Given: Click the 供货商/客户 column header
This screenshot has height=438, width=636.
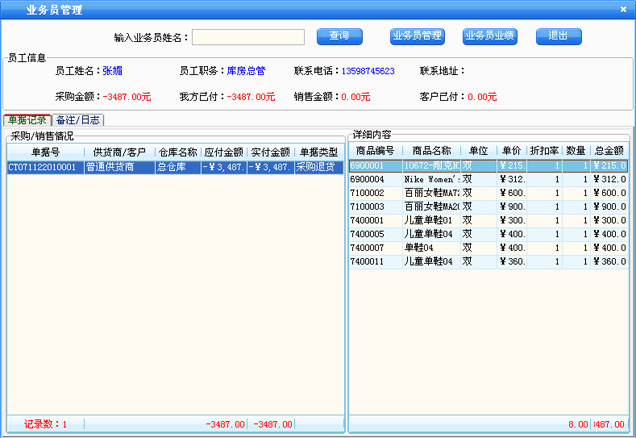Looking at the screenshot, I should click(x=119, y=152).
